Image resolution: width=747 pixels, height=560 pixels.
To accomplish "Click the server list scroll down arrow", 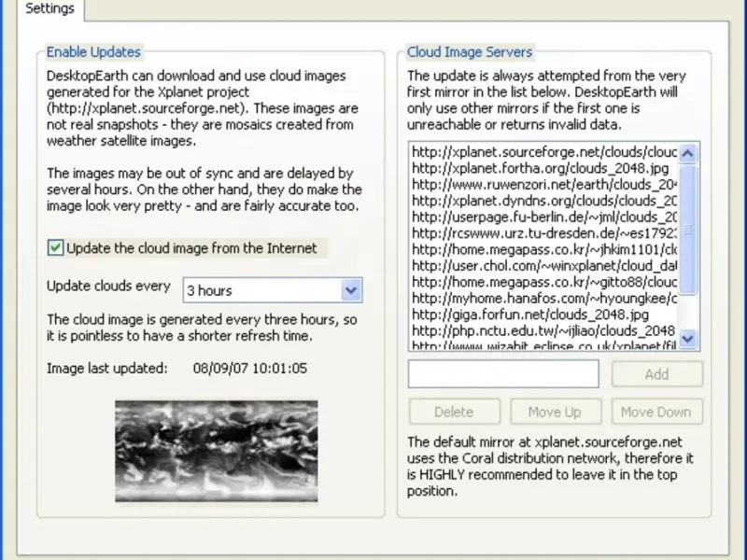I will [688, 339].
